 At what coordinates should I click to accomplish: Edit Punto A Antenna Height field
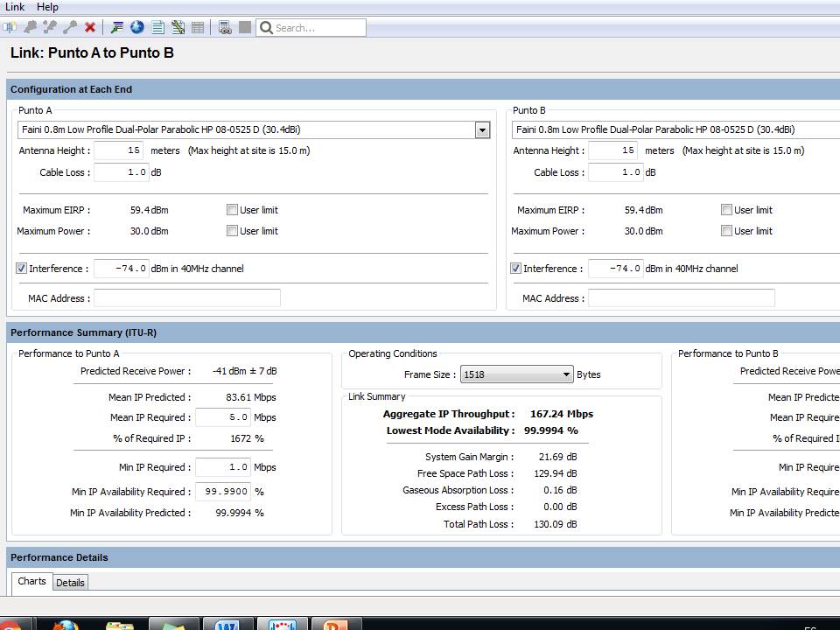119,150
